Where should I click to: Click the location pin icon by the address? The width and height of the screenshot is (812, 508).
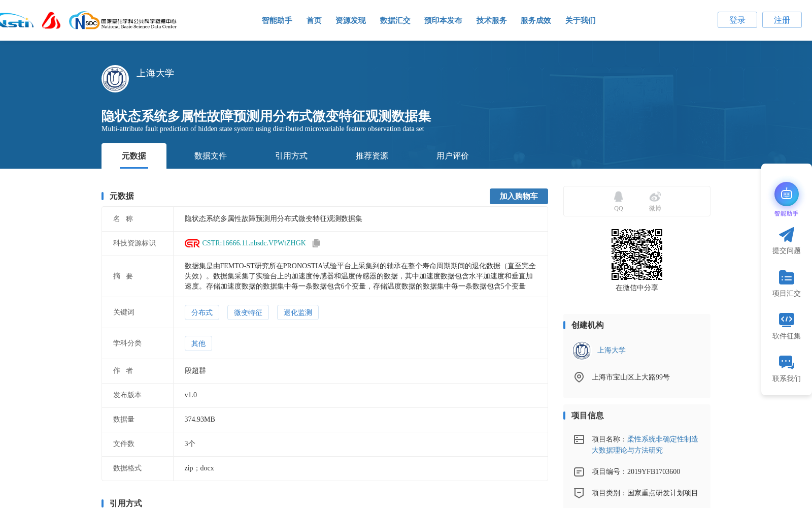click(579, 377)
